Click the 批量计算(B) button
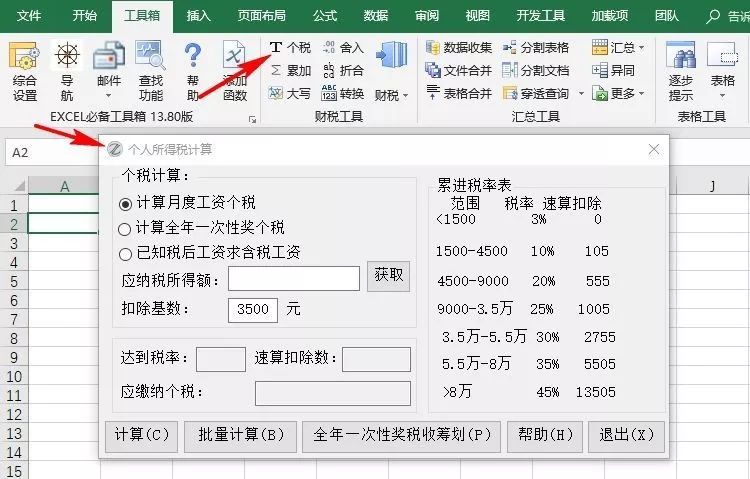Image resolution: width=750 pixels, height=479 pixels. tap(241, 436)
